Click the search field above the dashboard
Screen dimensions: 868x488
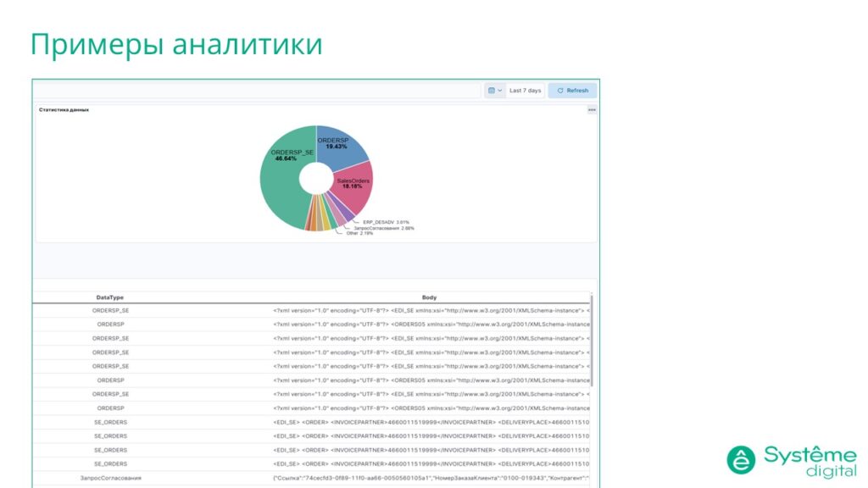[254, 90]
